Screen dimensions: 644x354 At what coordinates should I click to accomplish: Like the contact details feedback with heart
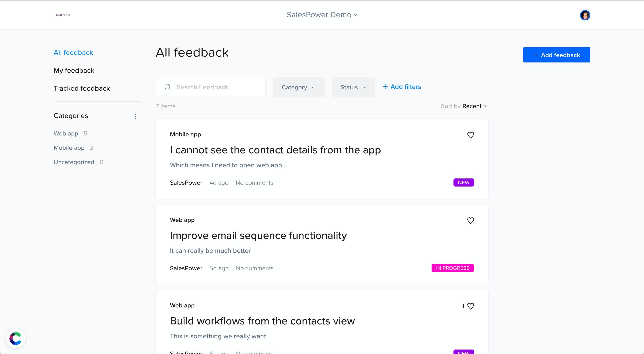pos(470,135)
